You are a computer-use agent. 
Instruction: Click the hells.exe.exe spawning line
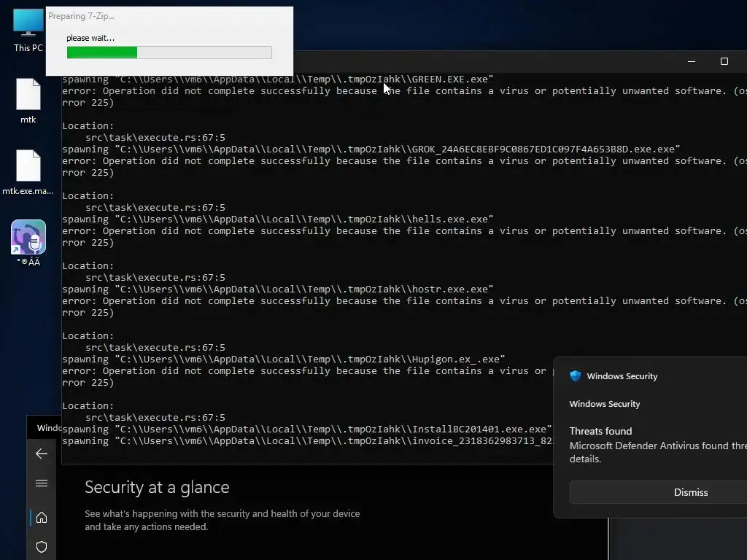278,219
